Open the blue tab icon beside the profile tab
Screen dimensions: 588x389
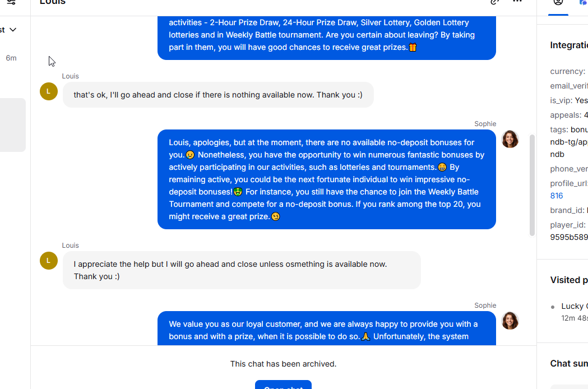coord(583,3)
